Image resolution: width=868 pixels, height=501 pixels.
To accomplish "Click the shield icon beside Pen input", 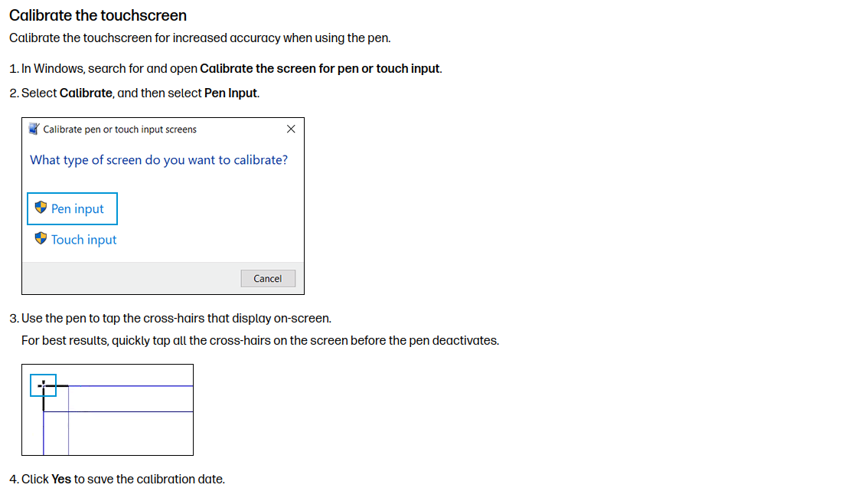I will point(41,208).
